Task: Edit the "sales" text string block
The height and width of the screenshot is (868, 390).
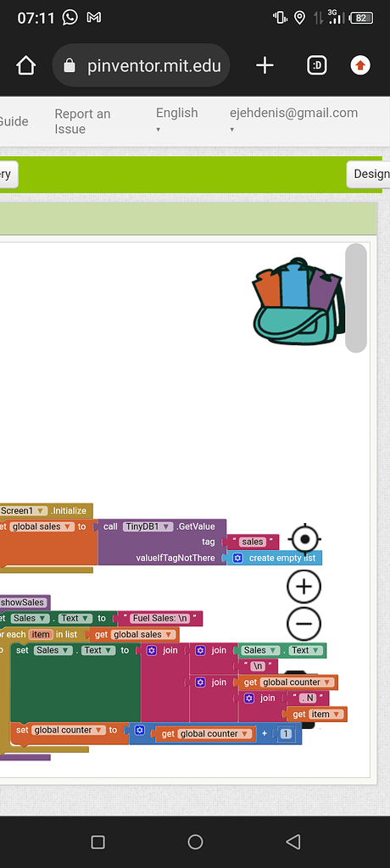Action: tap(253, 542)
